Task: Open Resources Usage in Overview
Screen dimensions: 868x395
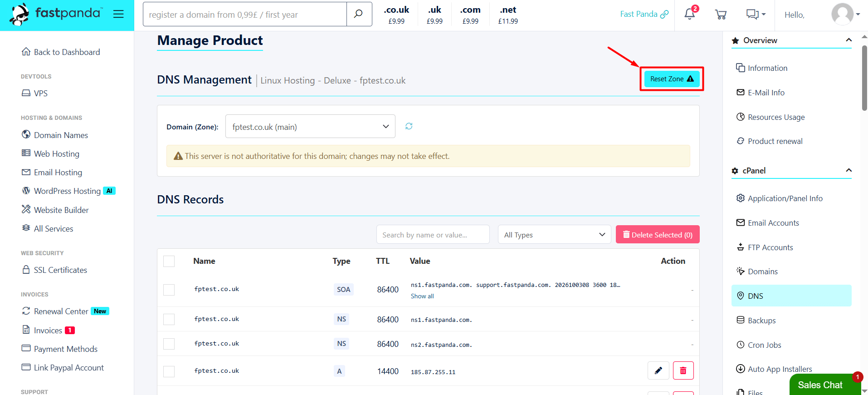Action: pyautogui.click(x=770, y=117)
